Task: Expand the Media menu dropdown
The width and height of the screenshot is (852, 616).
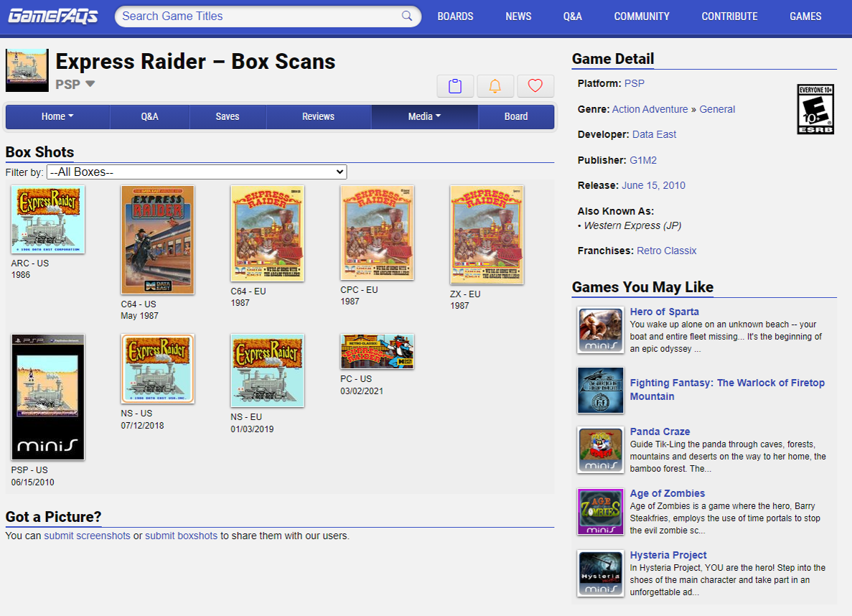Action: 424,116
